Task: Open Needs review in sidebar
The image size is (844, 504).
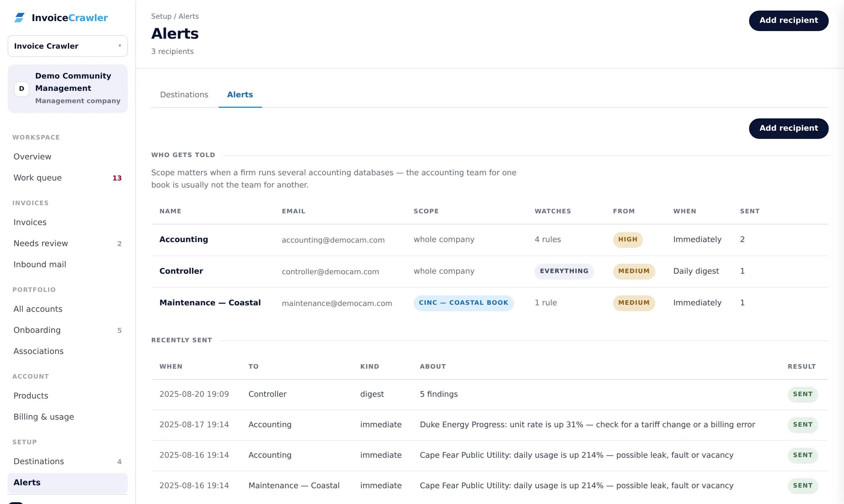Action: click(68, 243)
